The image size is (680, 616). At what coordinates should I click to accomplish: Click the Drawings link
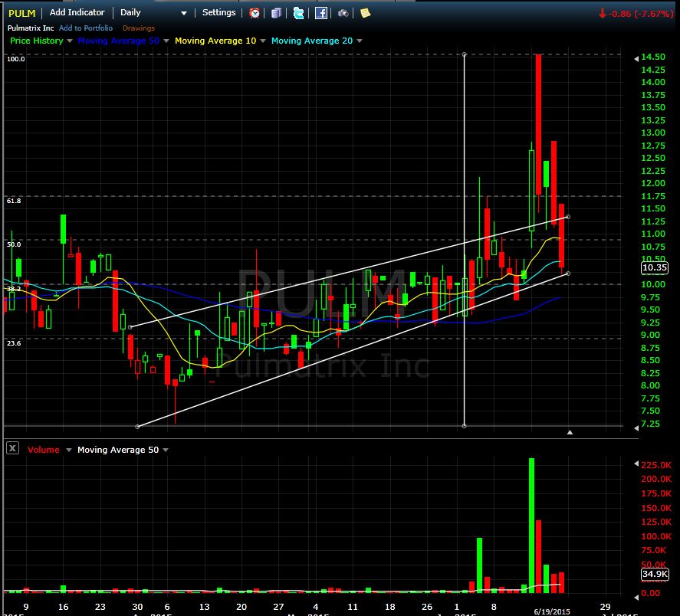pos(138,28)
